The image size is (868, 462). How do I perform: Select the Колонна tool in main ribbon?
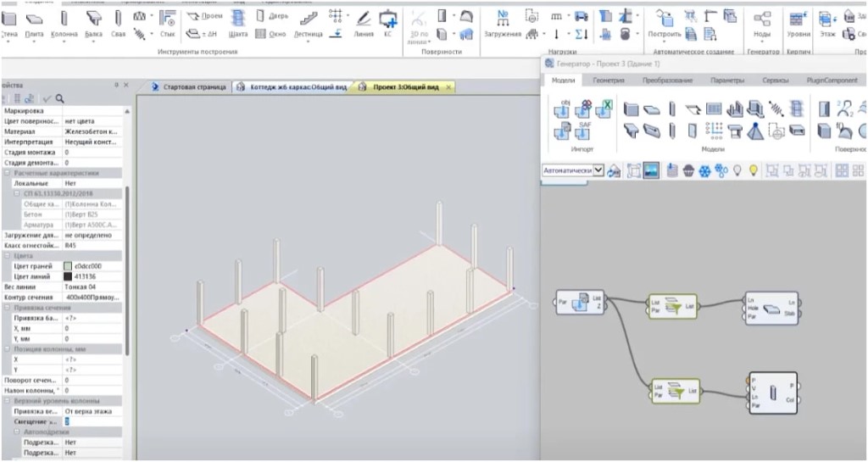coord(64,25)
